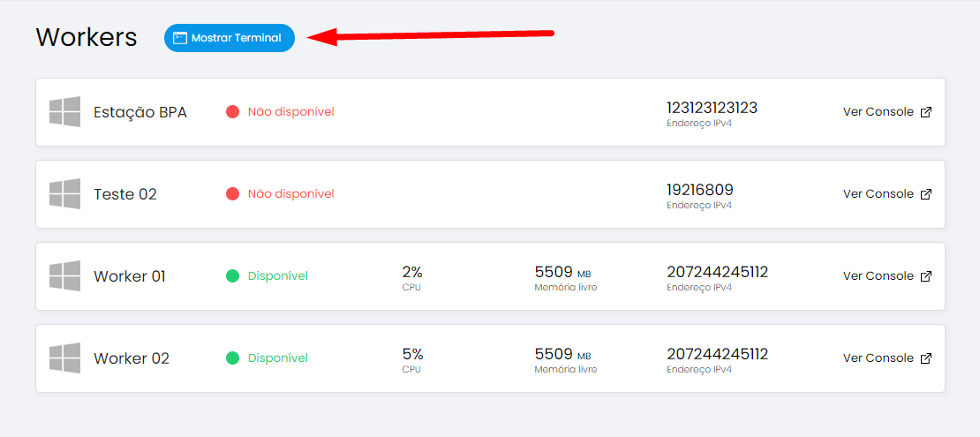Click the Windows icon for Estação BPA
The width and height of the screenshot is (980, 437).
[x=65, y=112]
